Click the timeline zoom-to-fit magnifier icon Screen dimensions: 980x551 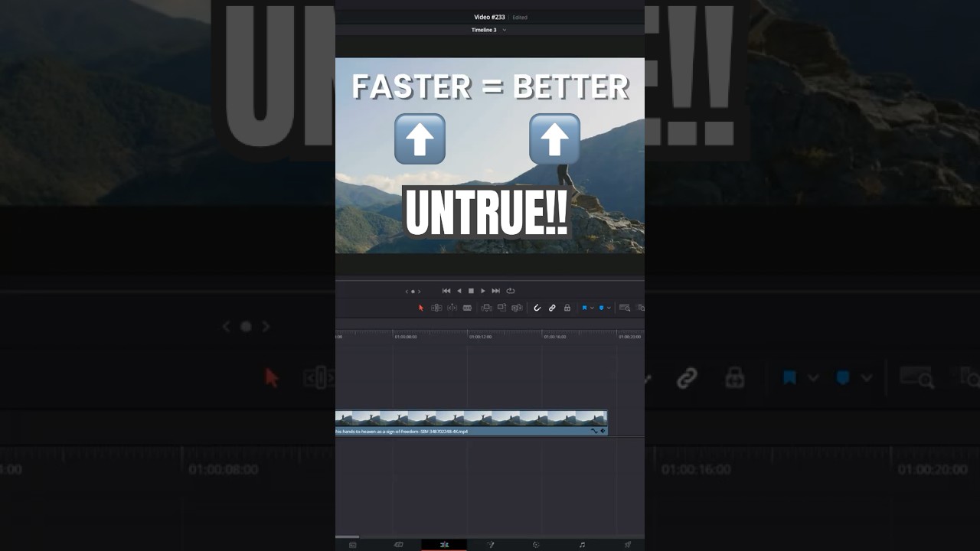pyautogui.click(x=625, y=308)
